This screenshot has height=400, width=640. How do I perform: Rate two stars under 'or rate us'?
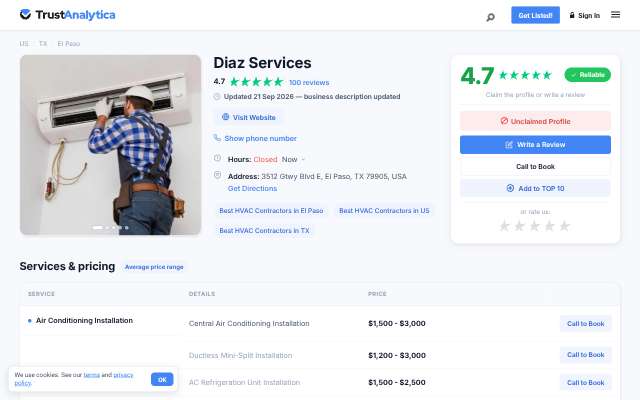pos(519,226)
